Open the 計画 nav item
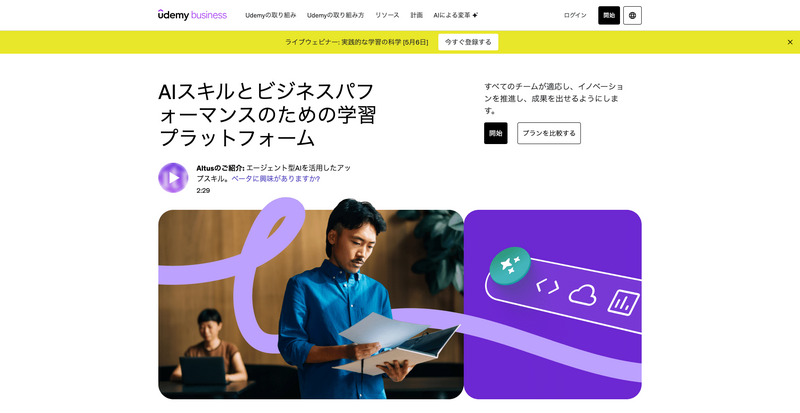This screenshot has height=413, width=800. tap(416, 15)
